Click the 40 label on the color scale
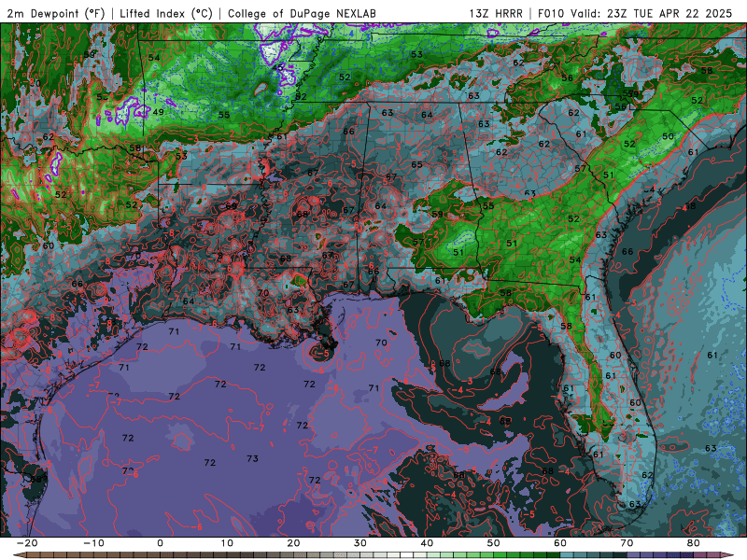Image resolution: width=747 pixels, height=560 pixels. click(x=427, y=543)
